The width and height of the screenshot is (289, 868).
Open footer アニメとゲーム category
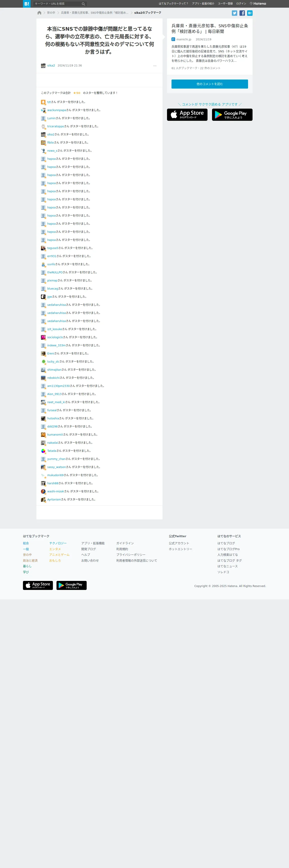(x=59, y=555)
